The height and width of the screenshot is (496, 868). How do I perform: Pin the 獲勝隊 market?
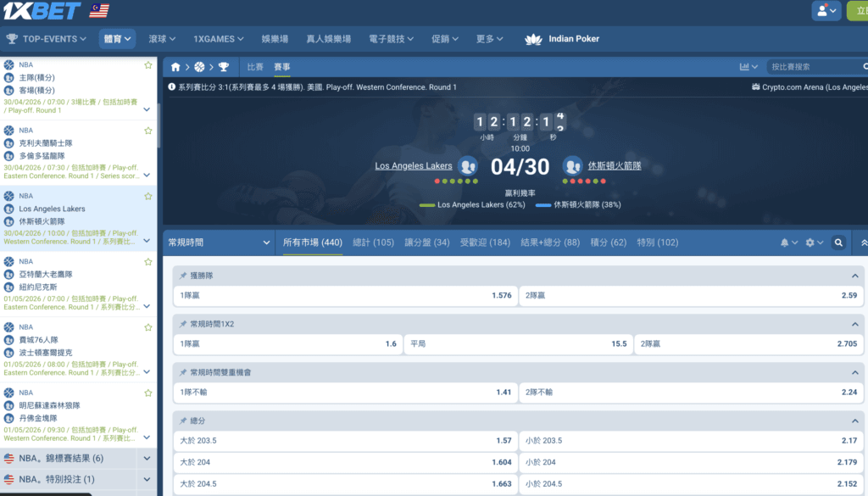point(183,276)
